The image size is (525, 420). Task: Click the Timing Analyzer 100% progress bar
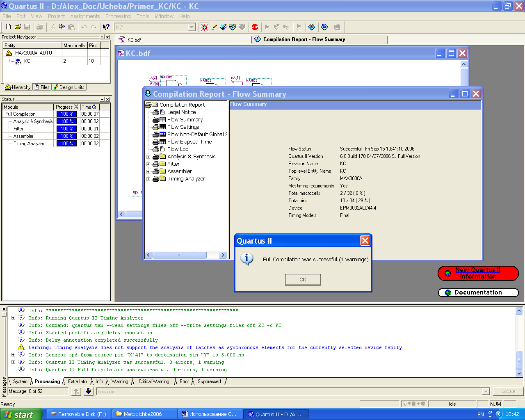[x=66, y=144]
